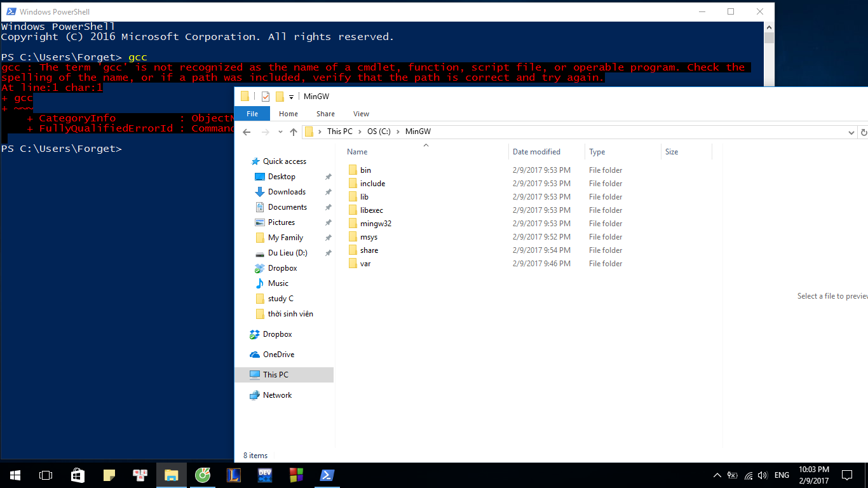Viewport: 868px width, 488px height.
Task: Click the ENG input language indicator
Action: 782,475
